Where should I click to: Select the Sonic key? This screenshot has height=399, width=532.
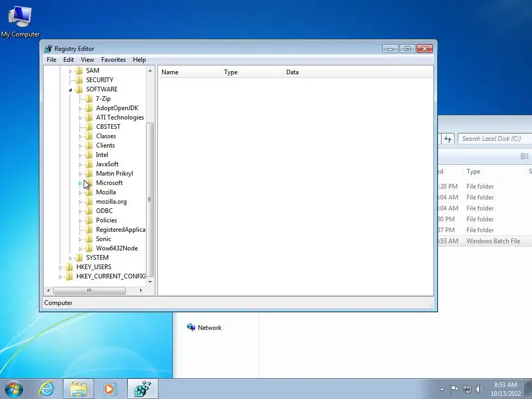pos(103,239)
